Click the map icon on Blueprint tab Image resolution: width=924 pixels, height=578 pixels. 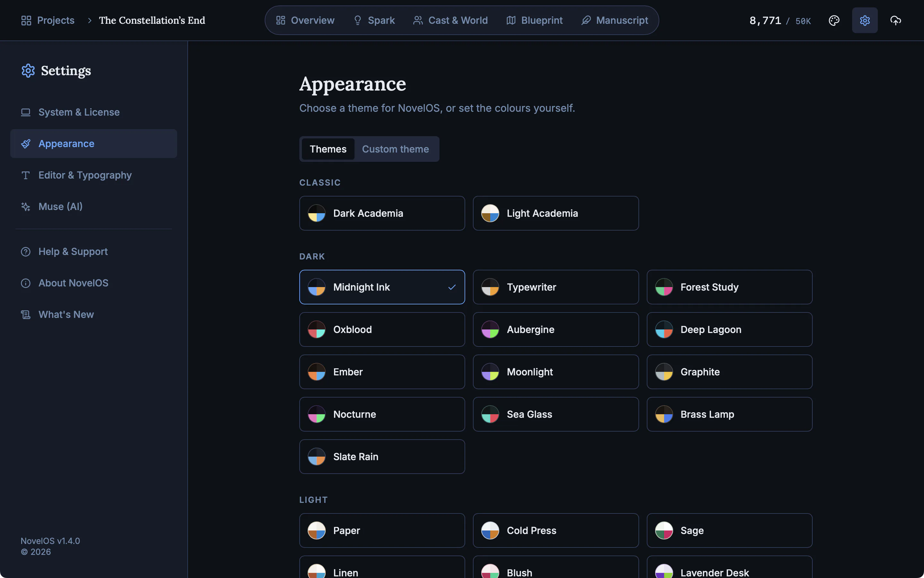511,20
